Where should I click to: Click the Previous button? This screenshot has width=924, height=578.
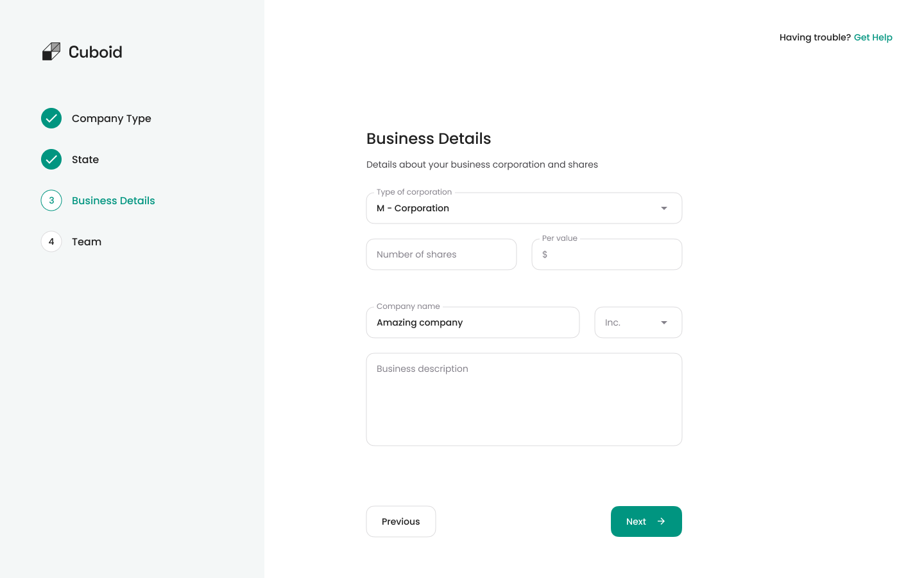401,521
